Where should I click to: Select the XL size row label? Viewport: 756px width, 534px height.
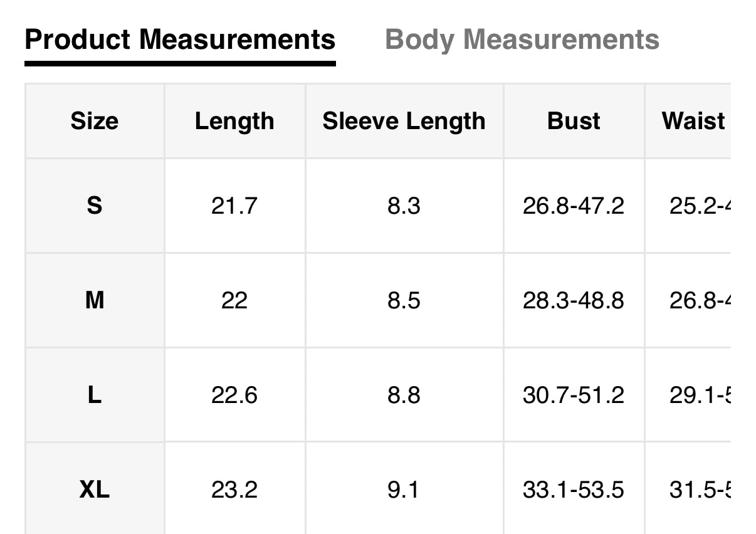click(95, 490)
